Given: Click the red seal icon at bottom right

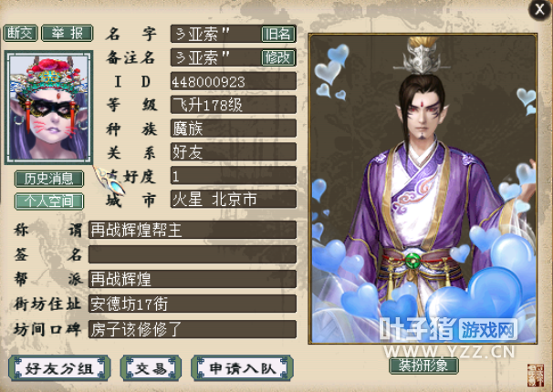Looking at the screenshot, I should pyautogui.click(x=536, y=376).
